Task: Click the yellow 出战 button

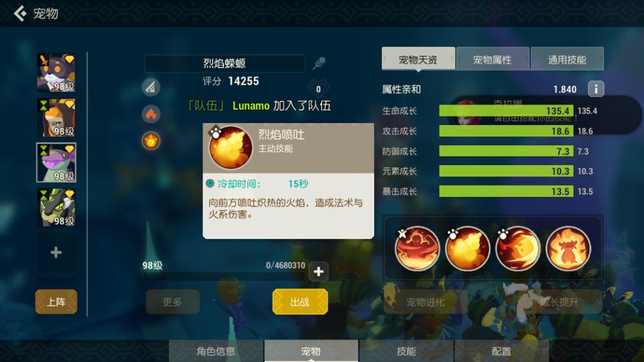Action: point(300,302)
